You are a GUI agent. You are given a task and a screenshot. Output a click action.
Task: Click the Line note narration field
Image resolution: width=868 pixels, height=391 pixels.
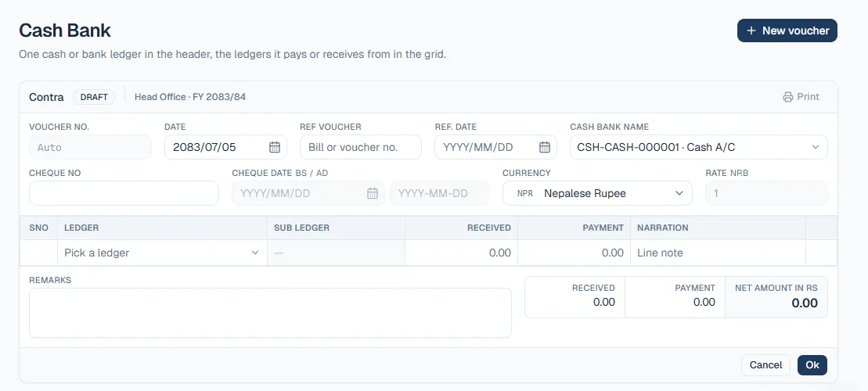click(x=718, y=253)
